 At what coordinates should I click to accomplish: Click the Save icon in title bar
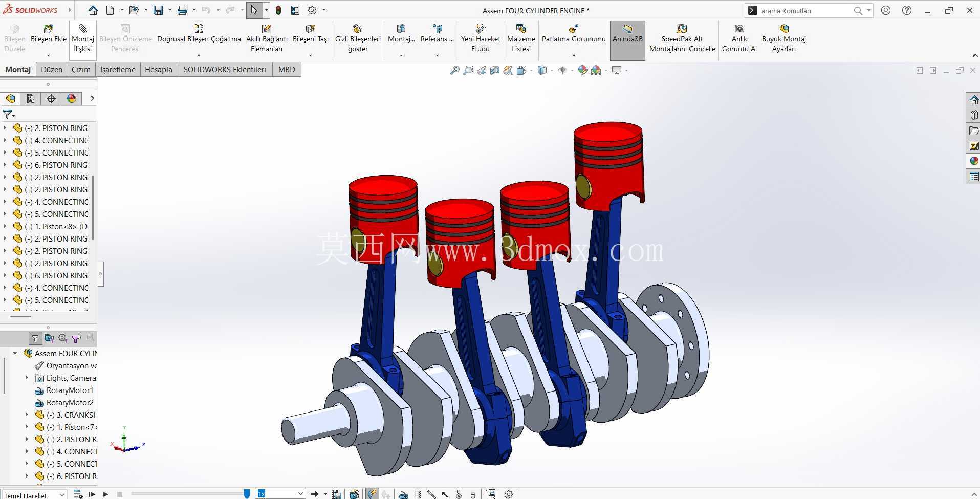[x=158, y=10]
